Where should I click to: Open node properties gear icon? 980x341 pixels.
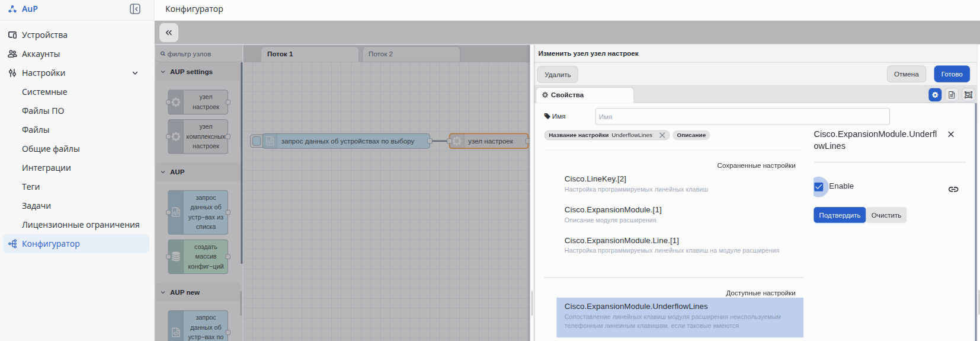(935, 95)
